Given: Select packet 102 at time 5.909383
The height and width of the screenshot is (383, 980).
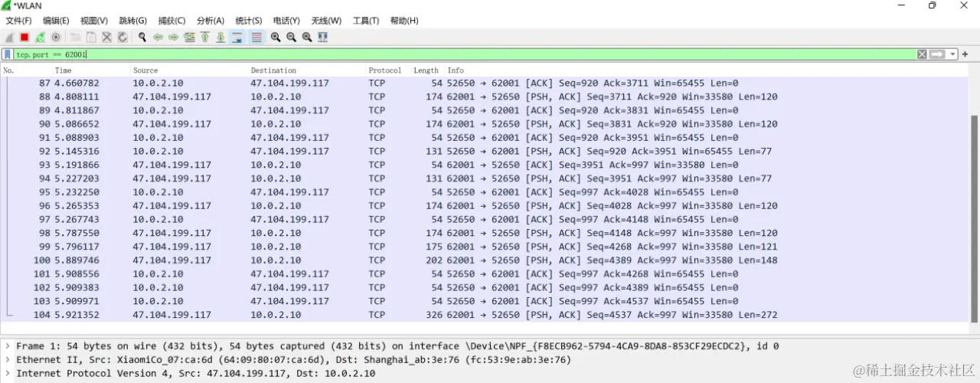Looking at the screenshot, I should pyautogui.click(x=485, y=288).
